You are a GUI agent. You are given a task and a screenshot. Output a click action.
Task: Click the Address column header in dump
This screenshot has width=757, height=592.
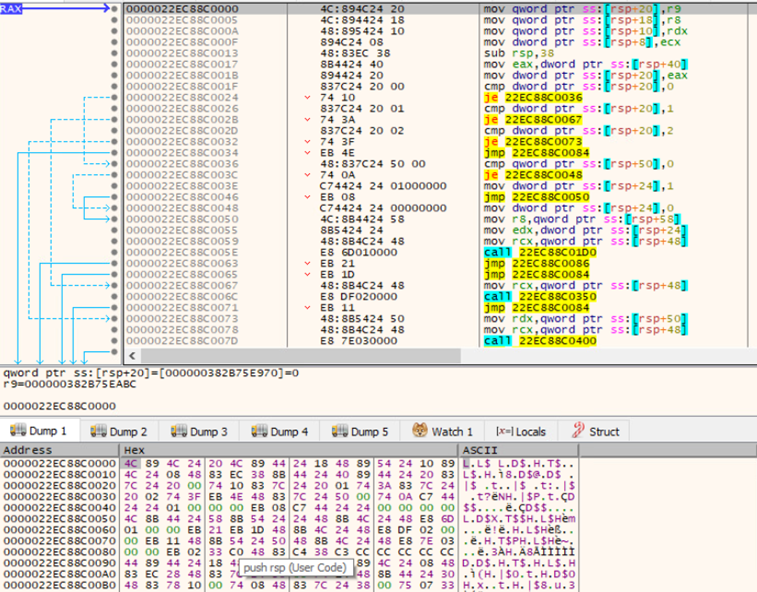[x=25, y=451]
